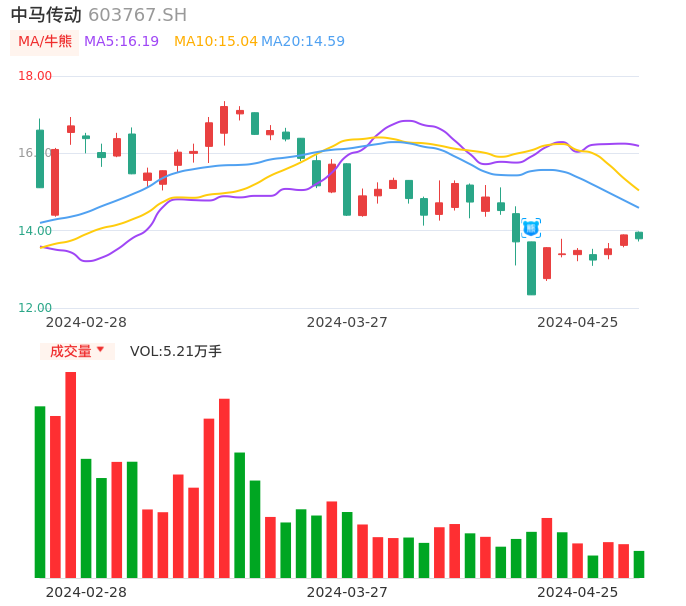Click the 14.00 price axis label
Image resolution: width=686 pixels, height=606 pixels.
(35, 231)
